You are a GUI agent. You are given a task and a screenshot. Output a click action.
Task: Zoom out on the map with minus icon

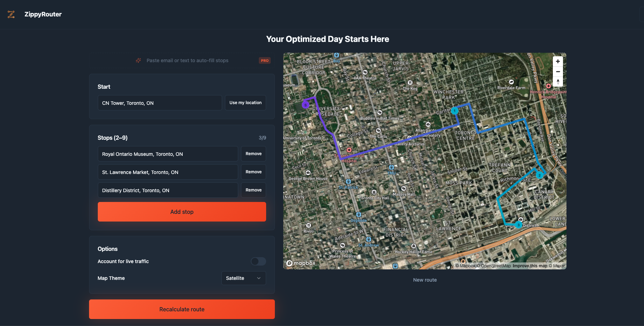pos(558,72)
